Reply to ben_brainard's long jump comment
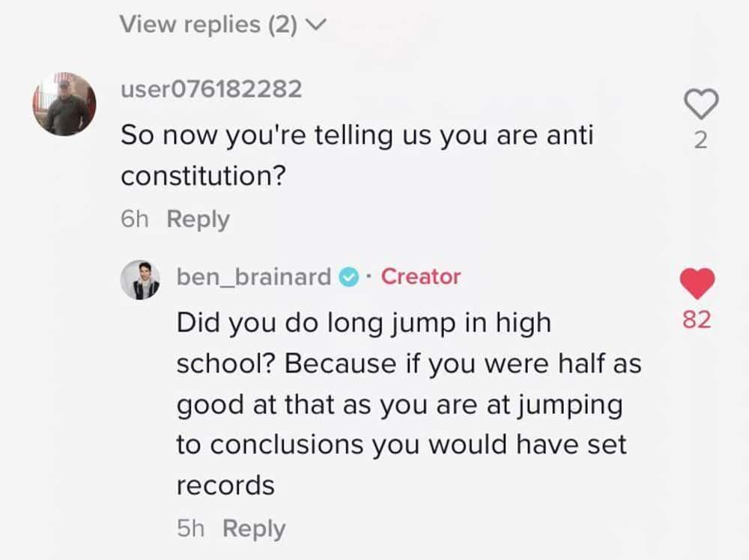749x560 pixels. (254, 529)
